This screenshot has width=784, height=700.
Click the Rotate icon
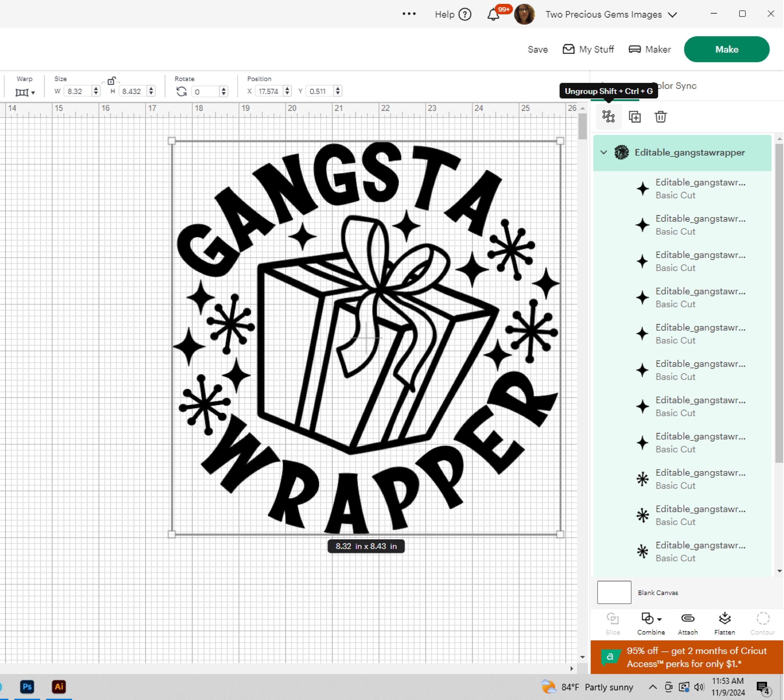pos(181,91)
